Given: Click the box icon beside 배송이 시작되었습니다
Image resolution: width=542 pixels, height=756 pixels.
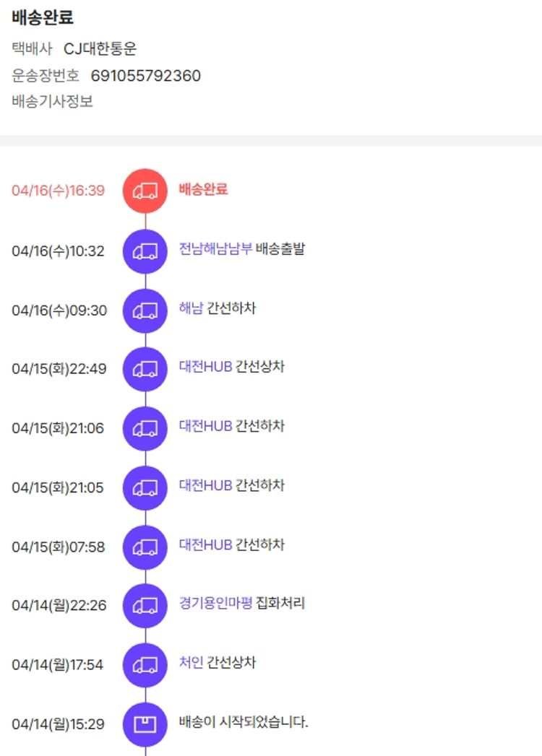Looking at the screenshot, I should (145, 724).
